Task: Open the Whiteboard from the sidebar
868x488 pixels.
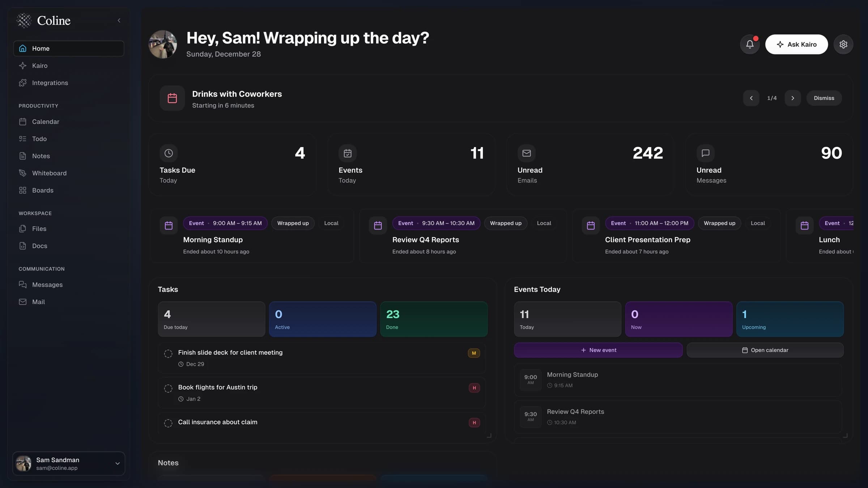Action: point(49,173)
